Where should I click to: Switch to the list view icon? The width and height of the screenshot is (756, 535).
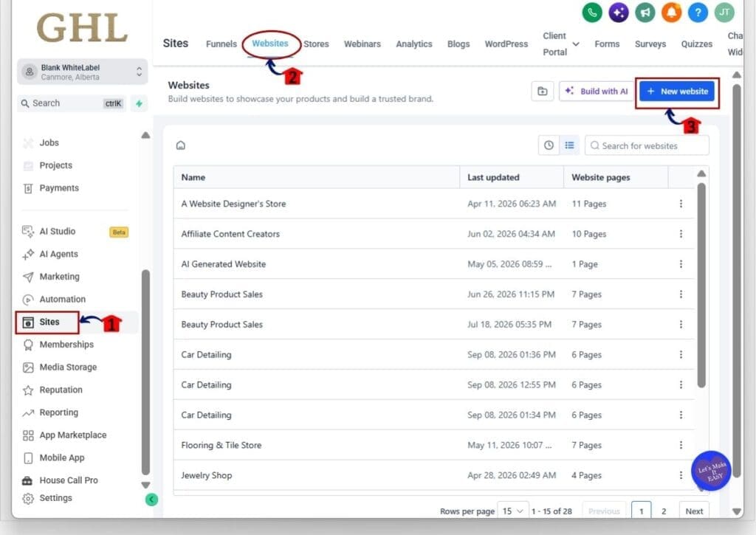[569, 145]
